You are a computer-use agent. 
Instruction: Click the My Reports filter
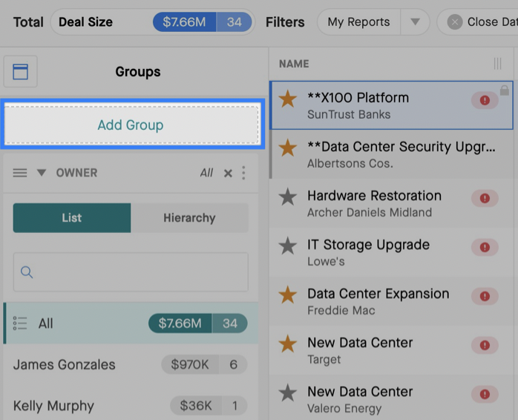coord(358,22)
